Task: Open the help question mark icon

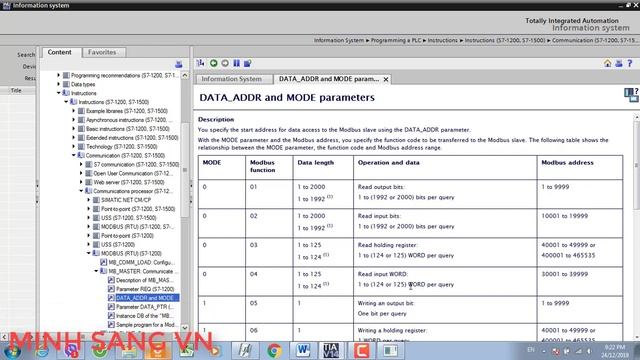Action: click(630, 63)
